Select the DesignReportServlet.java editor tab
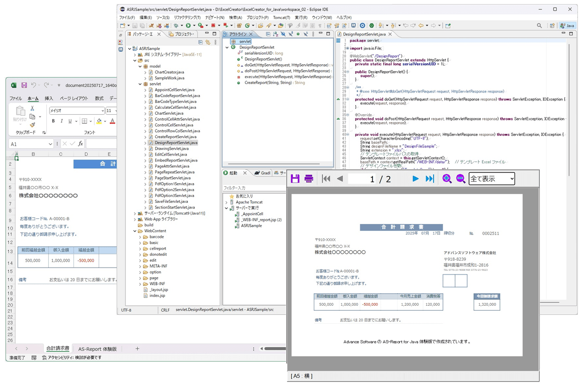This screenshot has height=386, width=588. [x=364, y=34]
